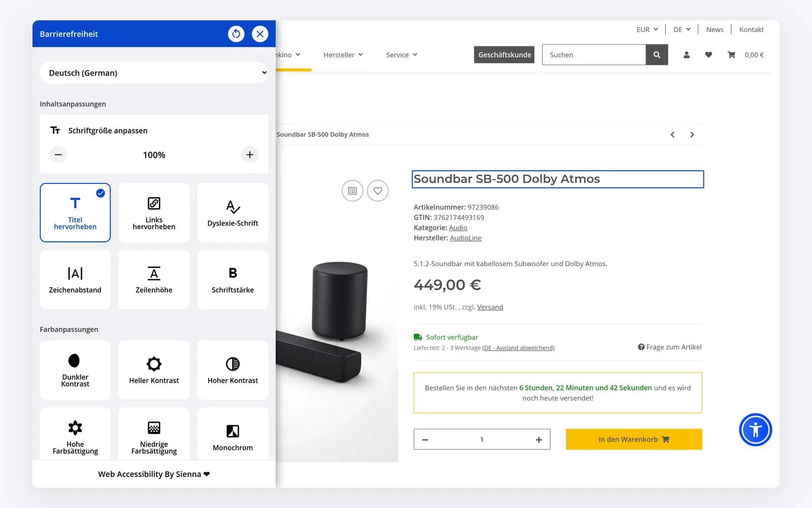Open the AudioLine manufacturer link
The image size is (812, 508).
click(x=465, y=238)
